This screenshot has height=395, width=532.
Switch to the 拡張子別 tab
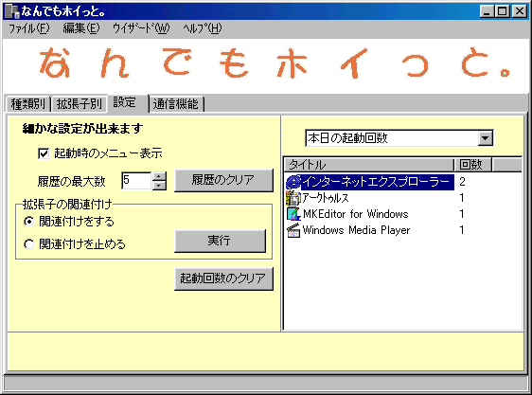pos(80,104)
